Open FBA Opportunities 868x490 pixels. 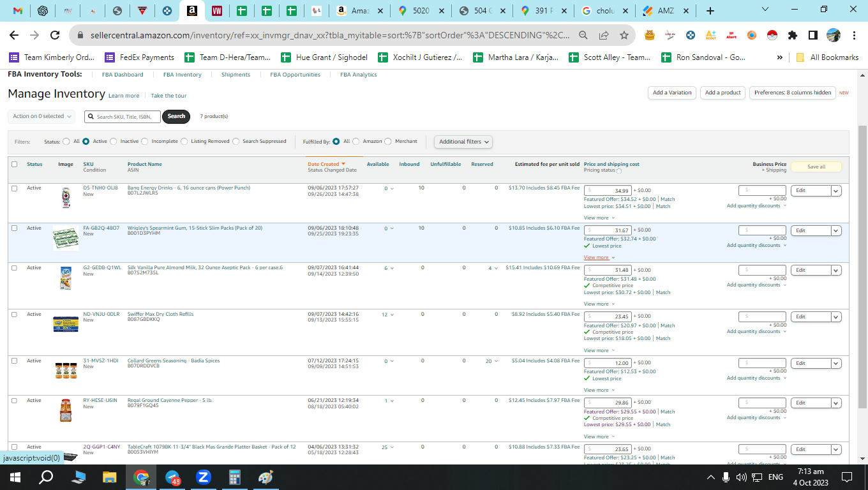pos(296,75)
